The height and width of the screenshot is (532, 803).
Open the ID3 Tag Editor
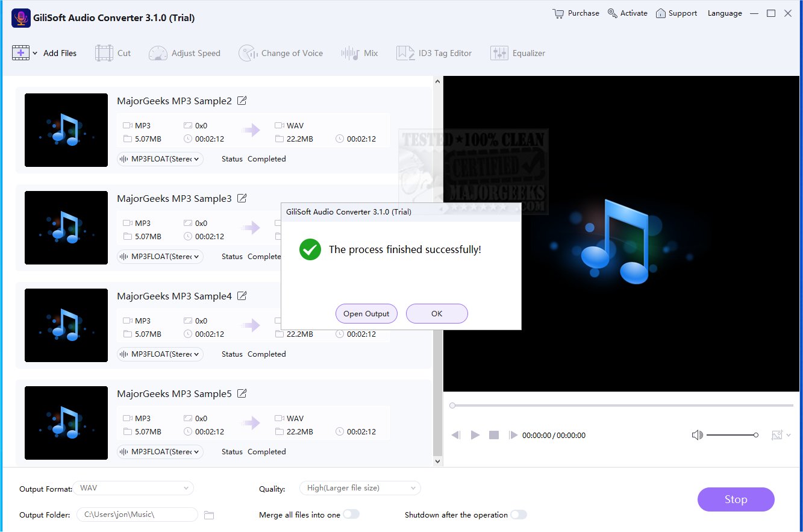click(x=434, y=53)
